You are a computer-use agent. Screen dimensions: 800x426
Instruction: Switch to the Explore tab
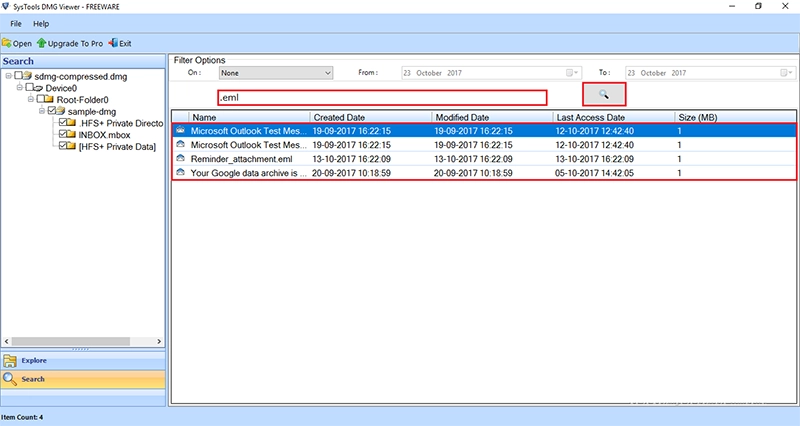pyautogui.click(x=83, y=361)
